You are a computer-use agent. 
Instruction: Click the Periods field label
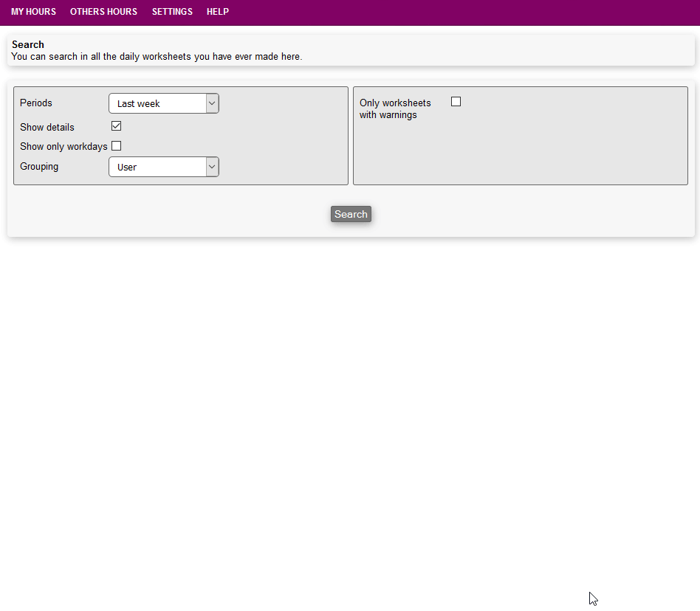pos(36,103)
